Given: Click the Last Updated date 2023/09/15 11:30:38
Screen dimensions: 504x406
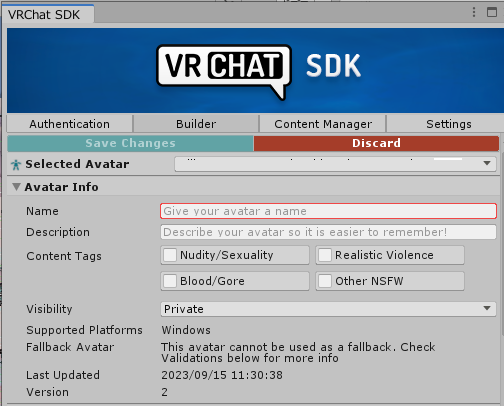Looking at the screenshot, I should click(222, 375).
